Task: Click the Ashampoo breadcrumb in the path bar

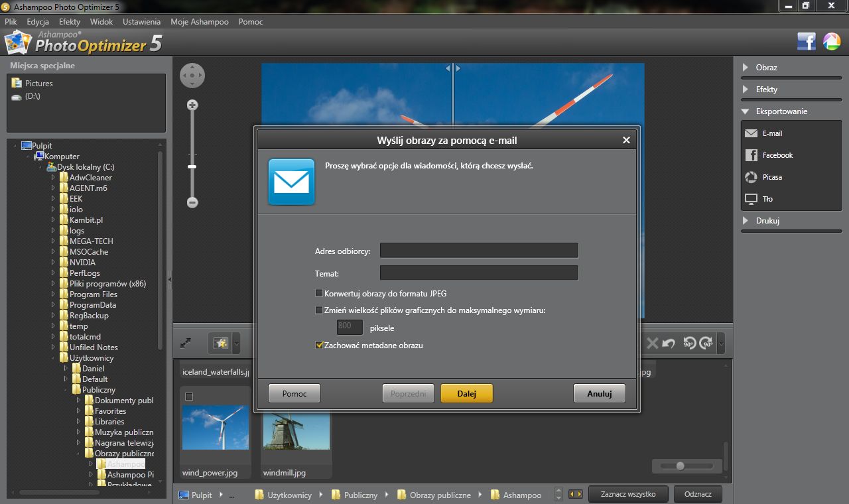Action: (516, 495)
